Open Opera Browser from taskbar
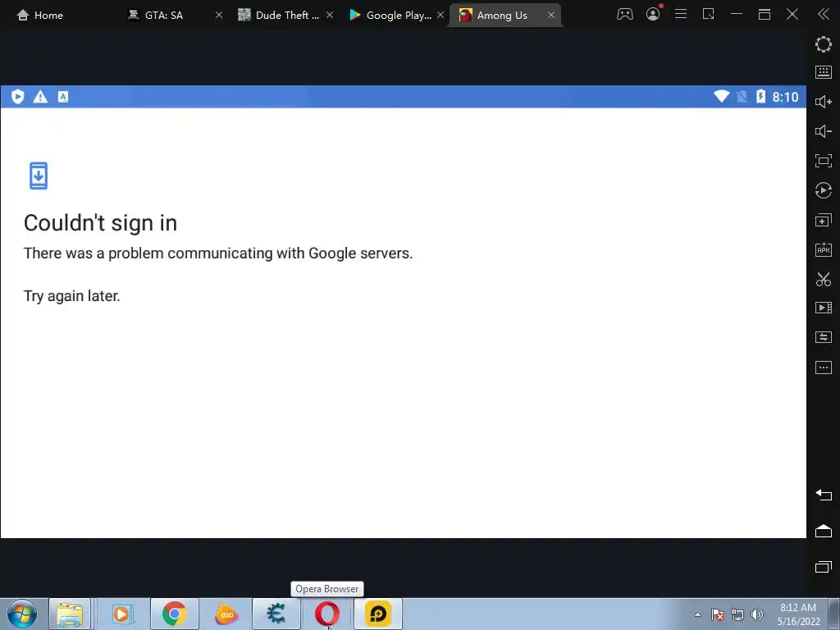This screenshot has height=630, width=840. (326, 614)
